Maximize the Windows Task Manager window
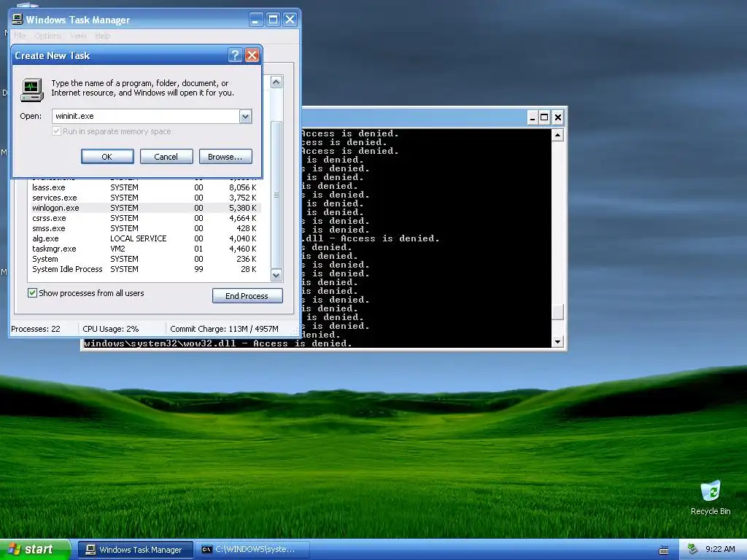The height and width of the screenshot is (560, 747). coord(273,20)
